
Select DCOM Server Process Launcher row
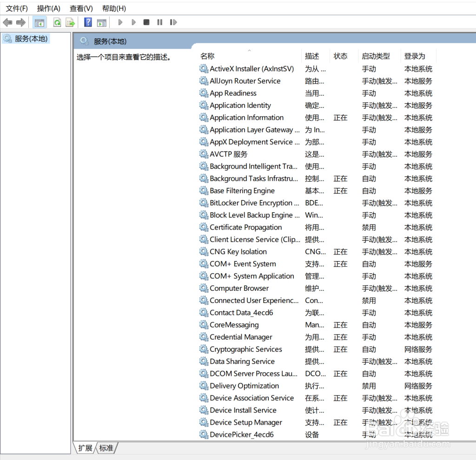(x=316, y=374)
